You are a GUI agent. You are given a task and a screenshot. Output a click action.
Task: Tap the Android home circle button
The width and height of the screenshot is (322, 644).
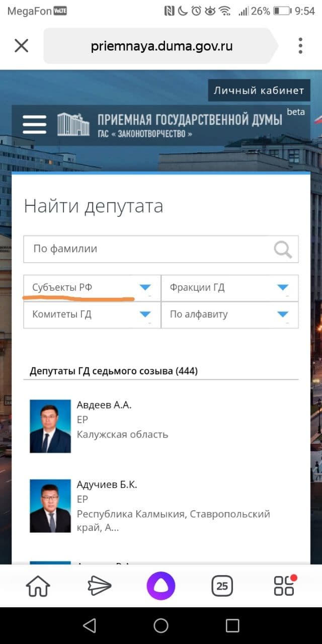pyautogui.click(x=161, y=625)
